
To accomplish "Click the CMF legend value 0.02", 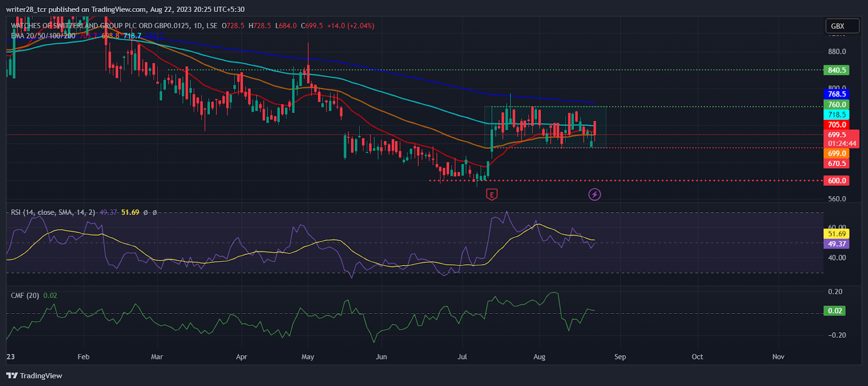I will 50,295.
